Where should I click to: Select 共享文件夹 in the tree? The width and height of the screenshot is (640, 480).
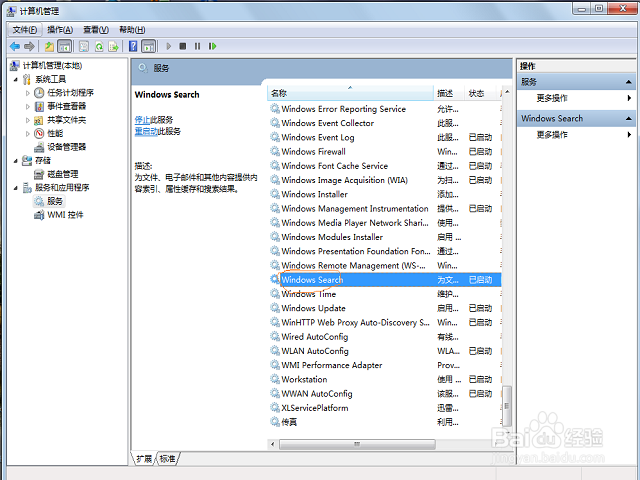click(67, 120)
